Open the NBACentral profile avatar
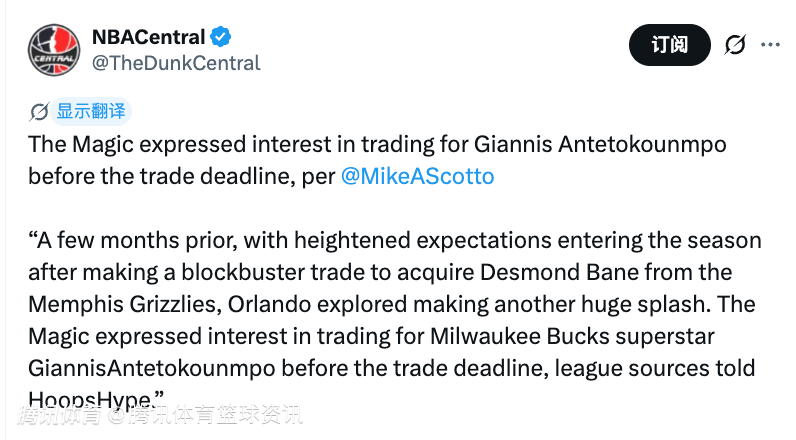This screenshot has width=796, height=440. pyautogui.click(x=54, y=50)
